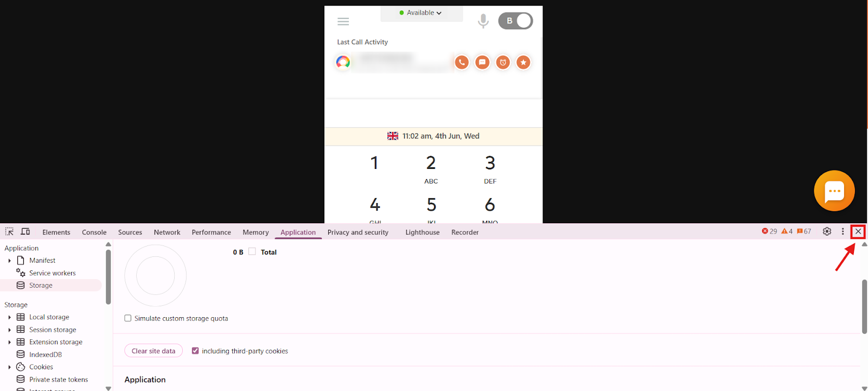868x391 pixels.
Task: Open the orange chat bubble widget
Action: [x=834, y=191]
